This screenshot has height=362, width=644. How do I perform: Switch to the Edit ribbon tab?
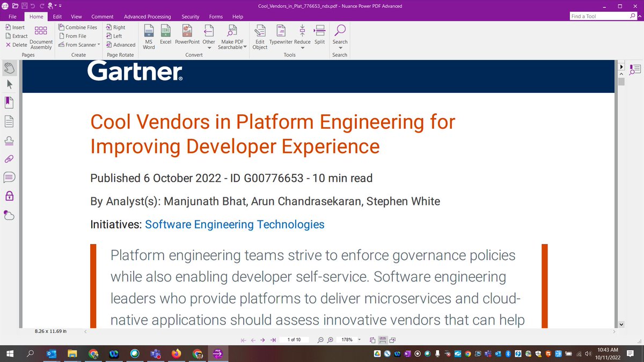click(x=57, y=17)
